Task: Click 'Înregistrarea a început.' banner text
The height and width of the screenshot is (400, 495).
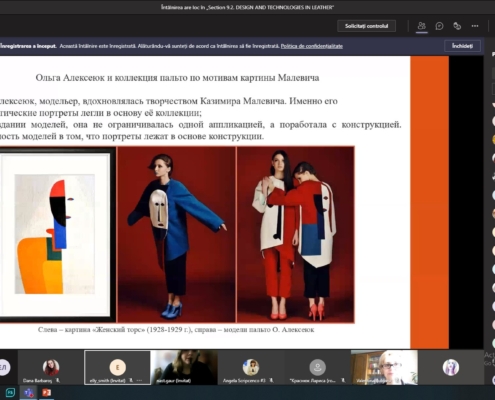Action: 28,46
